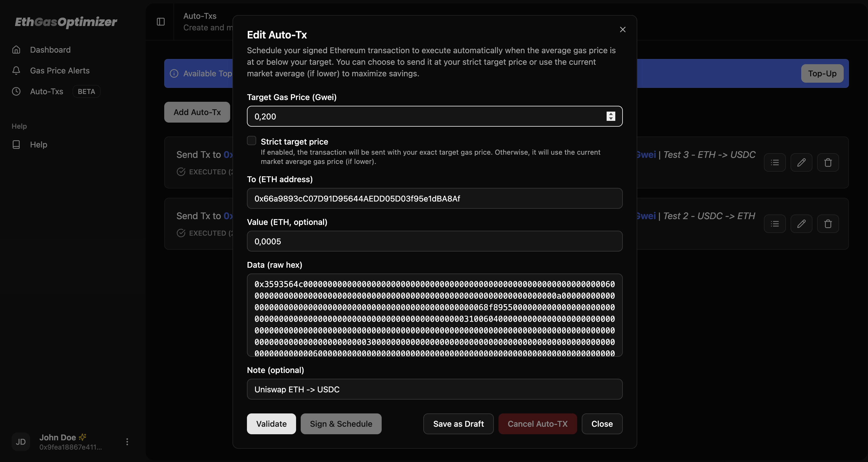Click the Note field containing Uniswap ETH -> USDC

(x=434, y=389)
